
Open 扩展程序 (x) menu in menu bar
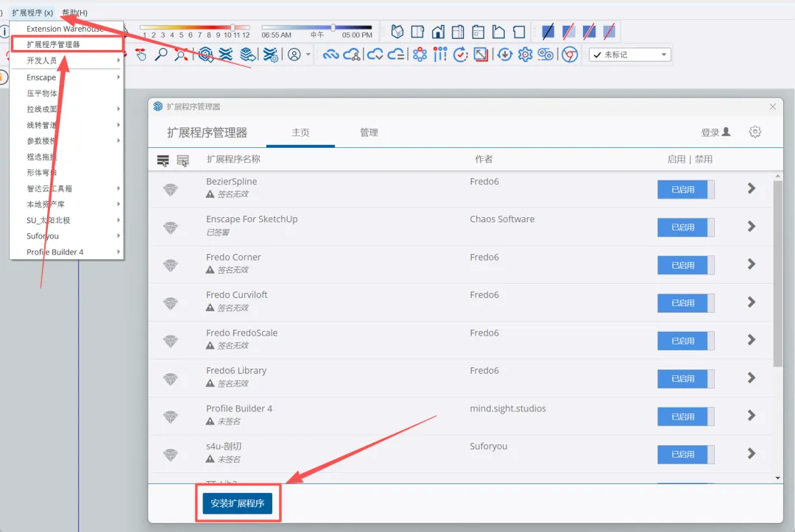[32, 13]
